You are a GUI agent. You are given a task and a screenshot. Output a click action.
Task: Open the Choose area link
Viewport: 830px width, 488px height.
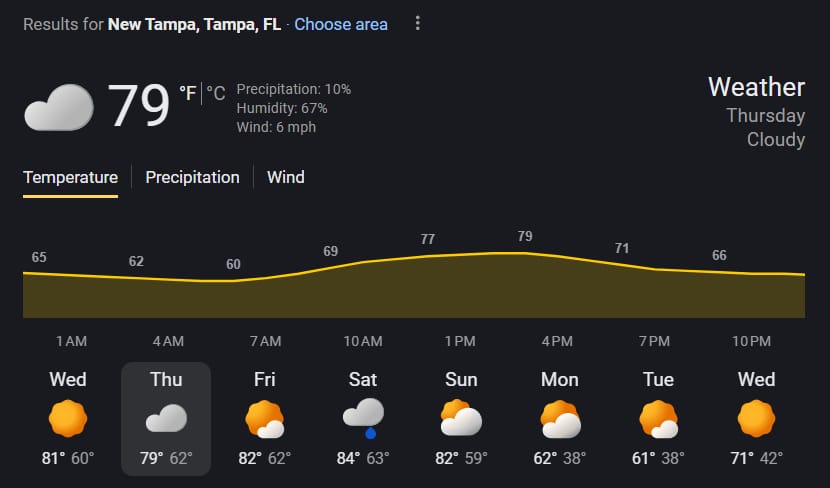click(341, 24)
